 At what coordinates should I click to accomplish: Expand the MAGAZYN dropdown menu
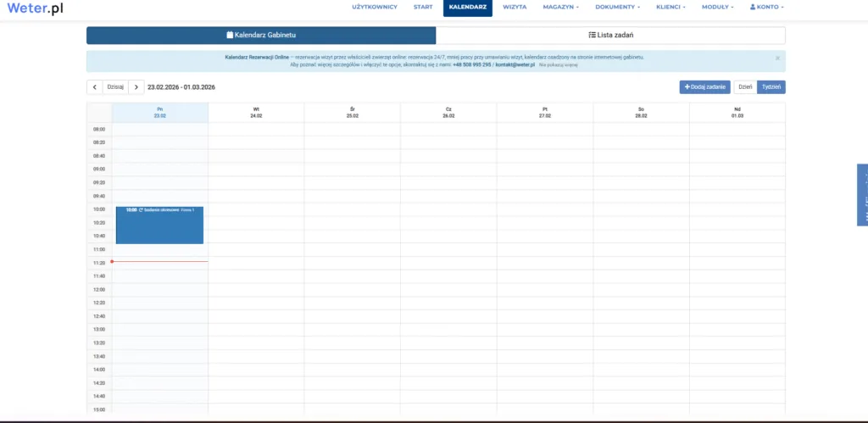coord(561,7)
